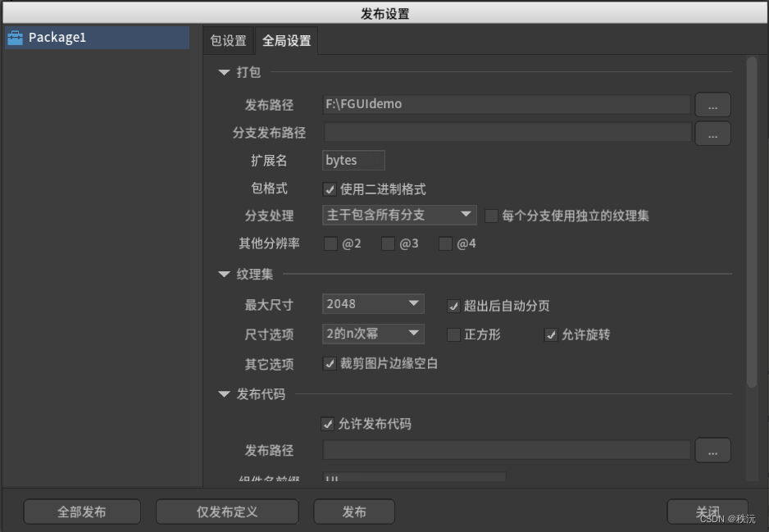This screenshot has height=532, width=769.
Task: Enable 每个分支使用独立的纹理集
Action: [491, 215]
